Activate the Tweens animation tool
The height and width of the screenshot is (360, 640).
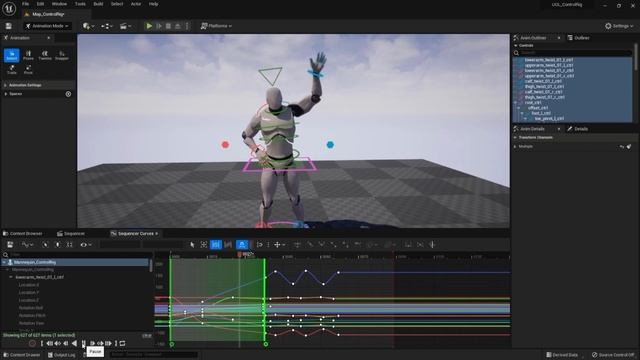(x=45, y=55)
